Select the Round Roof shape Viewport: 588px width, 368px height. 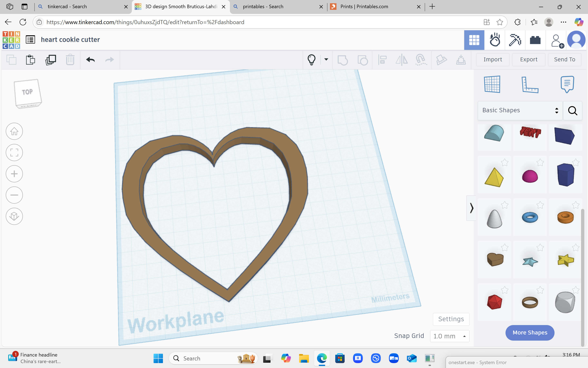pos(494,133)
